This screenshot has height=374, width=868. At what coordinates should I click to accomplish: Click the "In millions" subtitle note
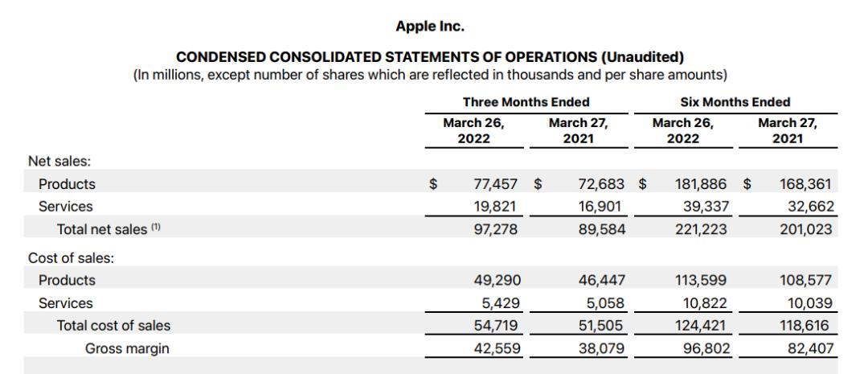pos(430,75)
